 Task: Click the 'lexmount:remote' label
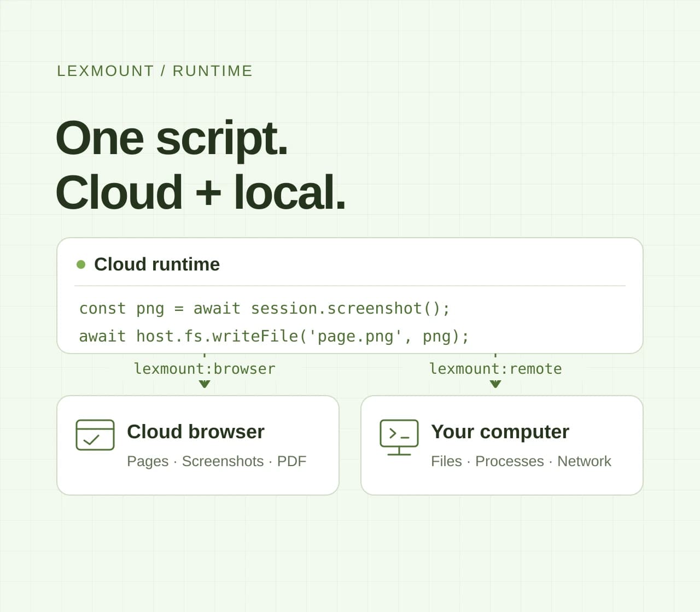click(x=495, y=369)
